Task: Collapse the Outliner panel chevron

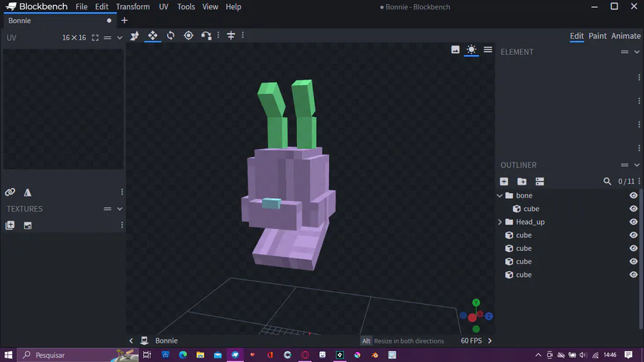Action: pos(637,165)
